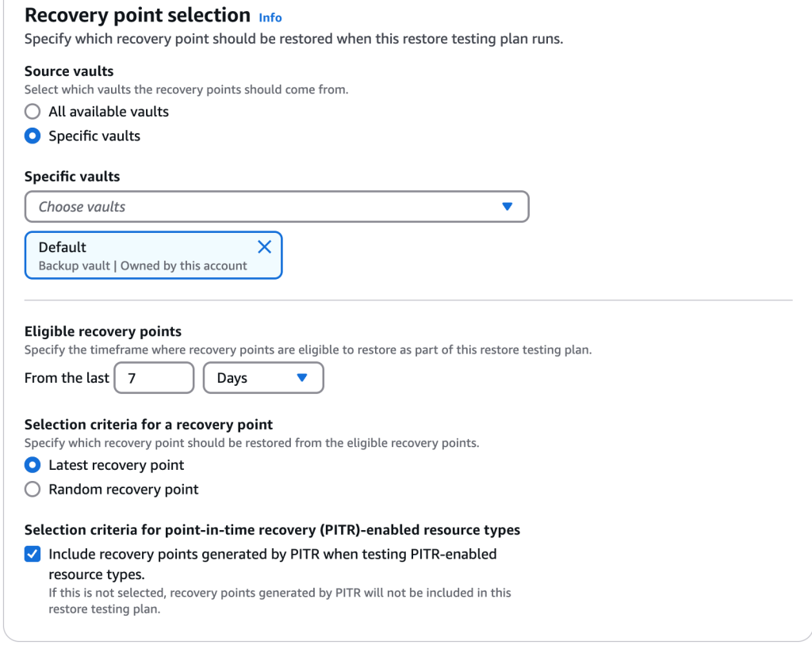Select Latest recovery point
The height and width of the screenshot is (645, 812).
(x=32, y=465)
